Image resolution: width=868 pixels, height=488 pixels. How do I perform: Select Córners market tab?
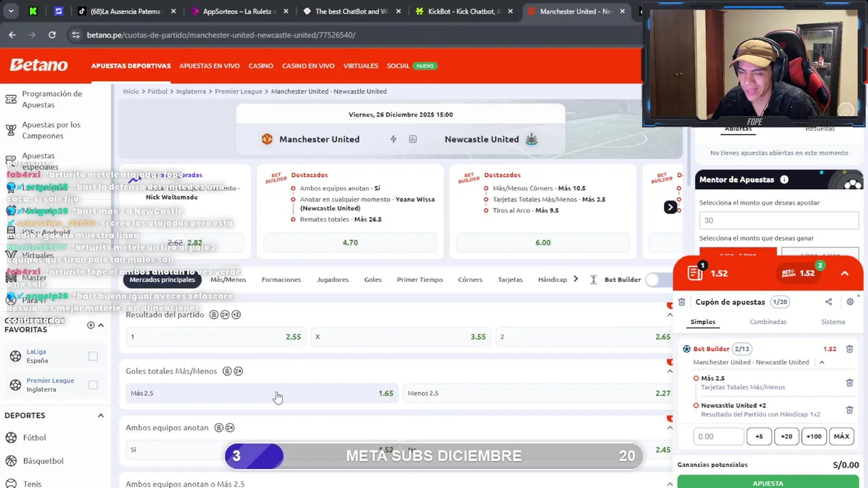pyautogui.click(x=470, y=279)
